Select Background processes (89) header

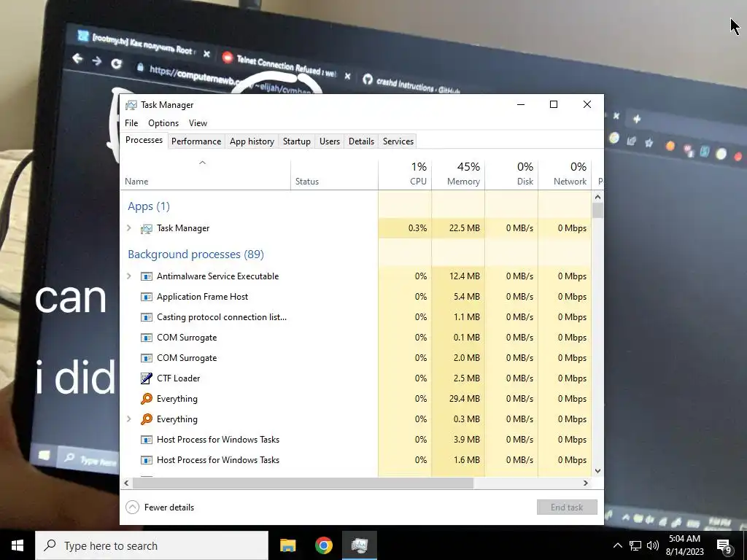point(196,254)
